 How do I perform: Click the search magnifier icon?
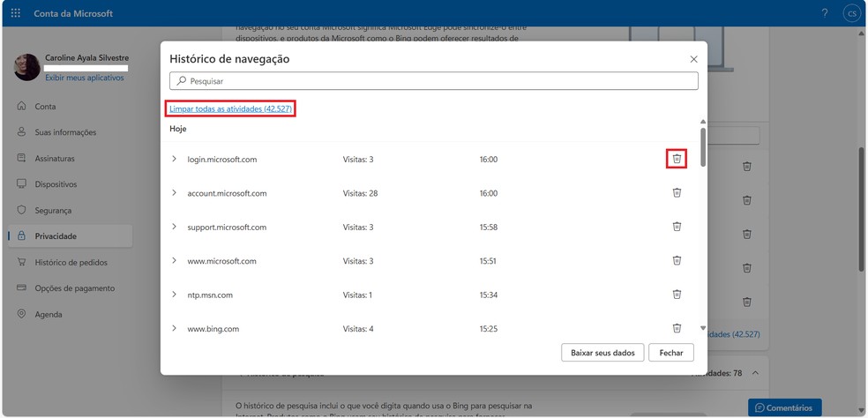pos(181,81)
